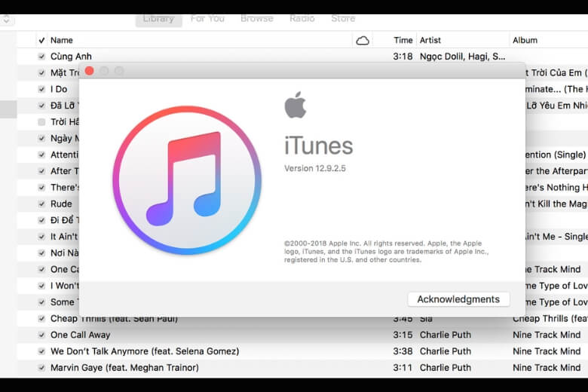Select We Don't Talk Anymore (feat. Selena Gomez)
This screenshot has width=588, height=392.
click(145, 351)
